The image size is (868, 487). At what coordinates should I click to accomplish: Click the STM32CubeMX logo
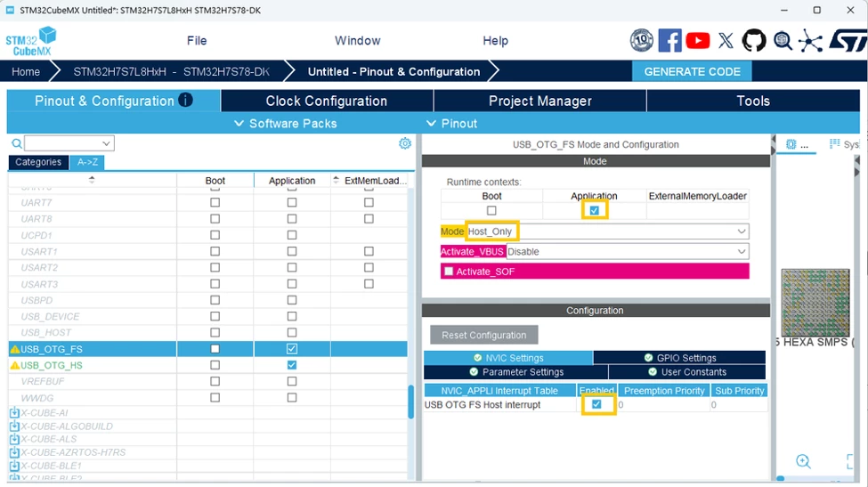coord(31,42)
